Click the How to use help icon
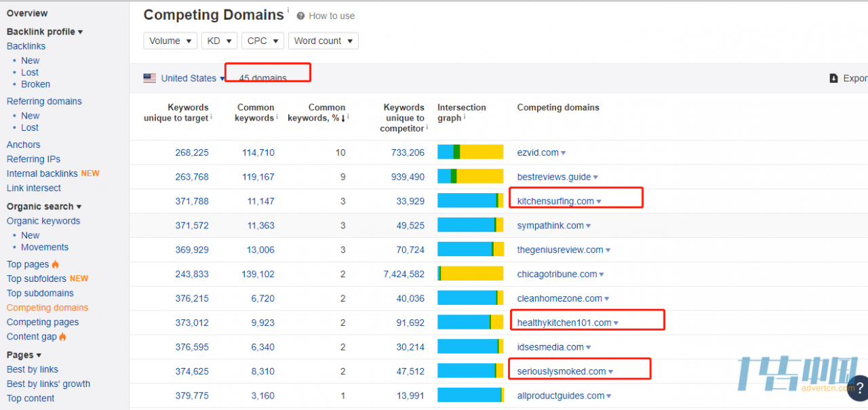The height and width of the screenshot is (410, 868). (300, 16)
